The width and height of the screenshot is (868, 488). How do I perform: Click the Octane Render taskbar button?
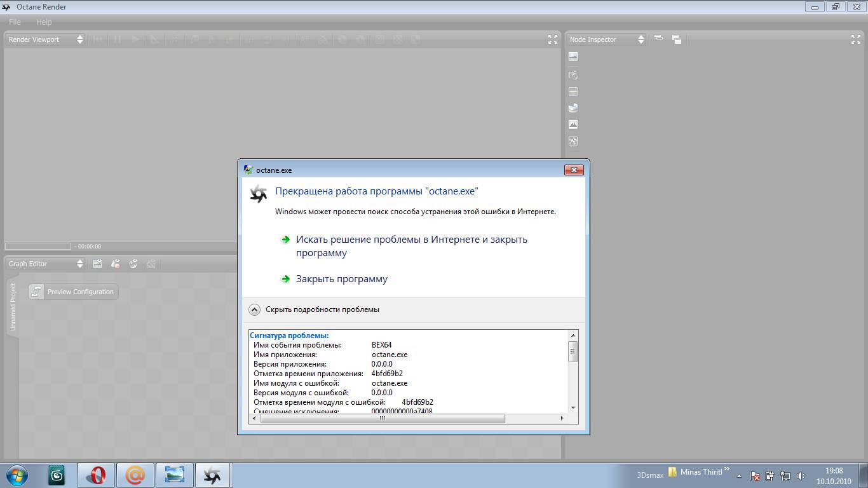pyautogui.click(x=213, y=475)
